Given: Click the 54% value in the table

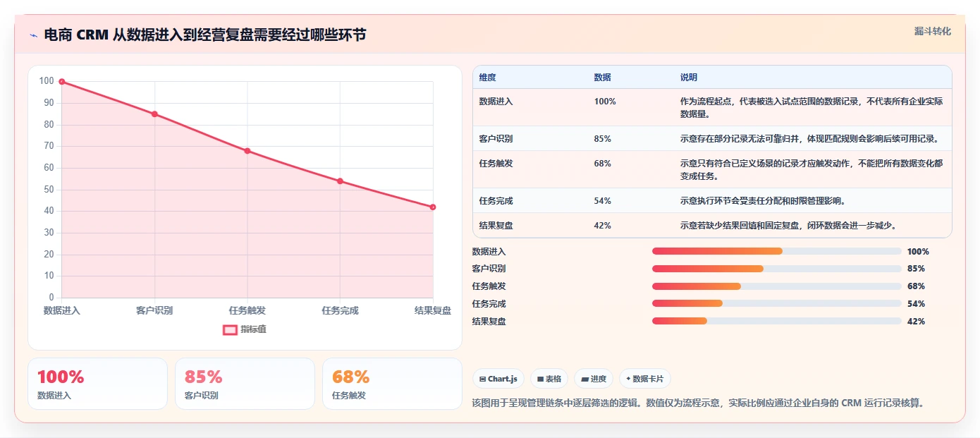Looking at the screenshot, I should 603,201.
